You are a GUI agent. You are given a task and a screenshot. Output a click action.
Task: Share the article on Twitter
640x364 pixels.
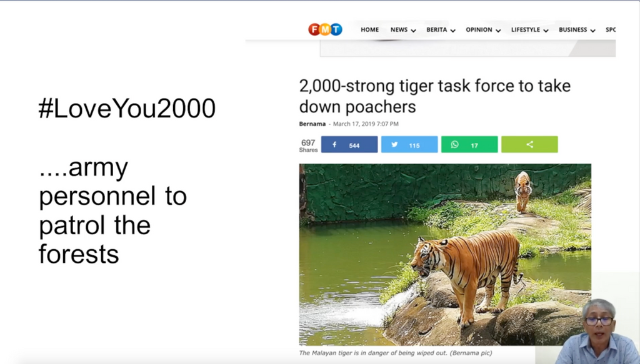409,145
